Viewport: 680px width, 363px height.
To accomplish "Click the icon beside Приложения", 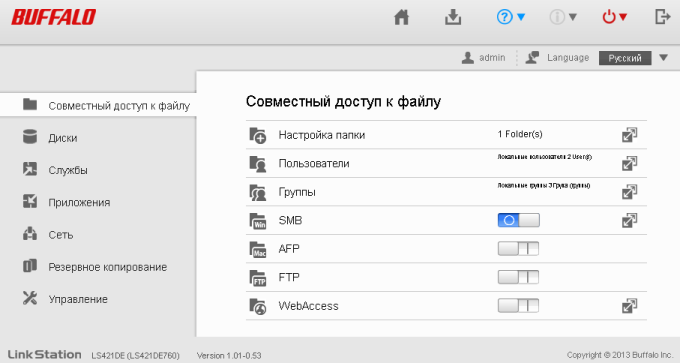I will click(x=30, y=201).
